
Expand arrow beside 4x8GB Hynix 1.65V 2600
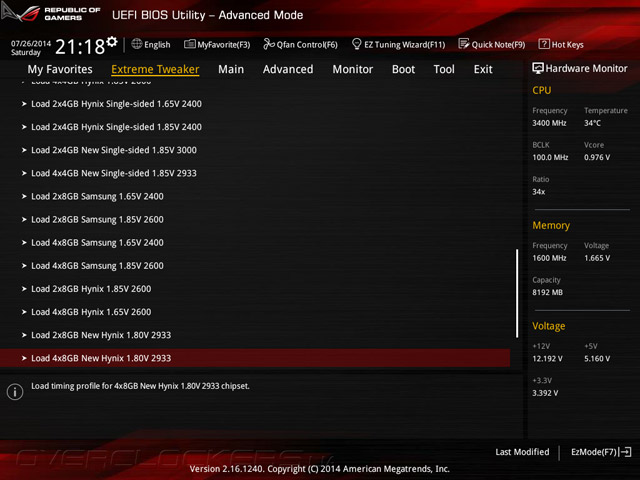point(24,312)
